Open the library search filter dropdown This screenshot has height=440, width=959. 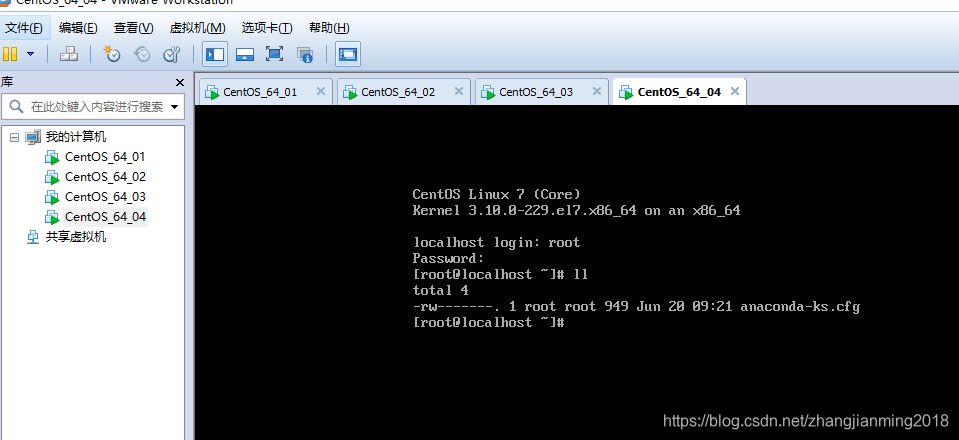point(174,107)
